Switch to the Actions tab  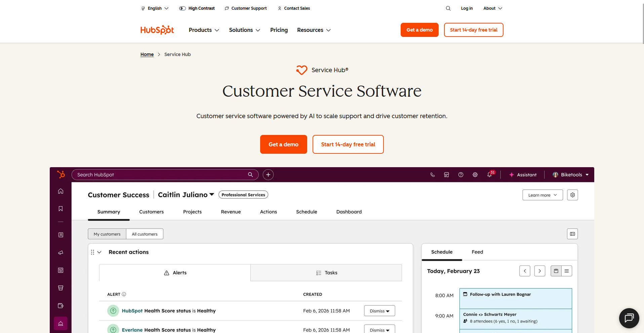[x=268, y=212]
